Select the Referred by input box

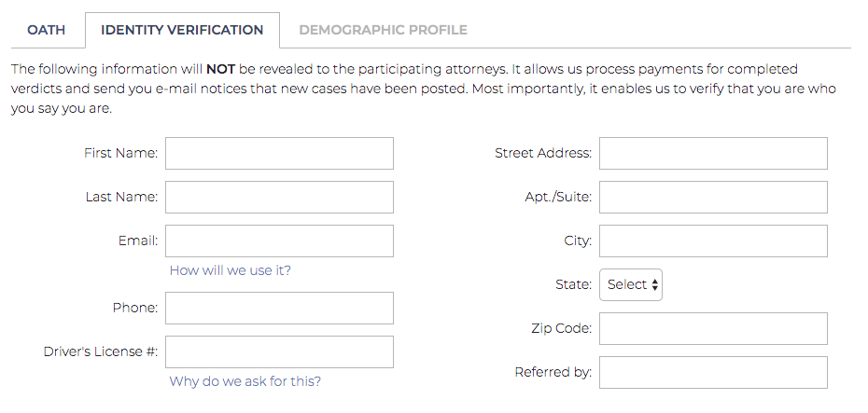(713, 372)
